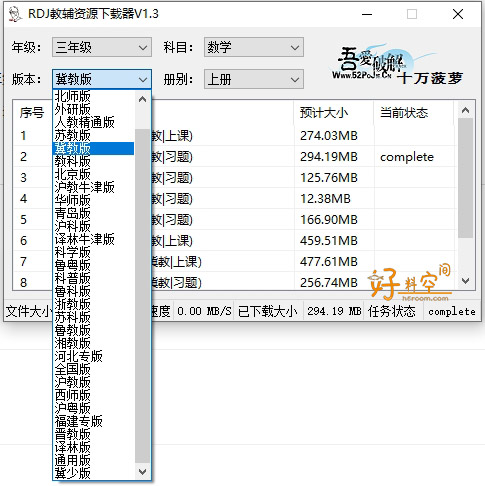Click the 0.00 MB/S speed value

coord(204,311)
